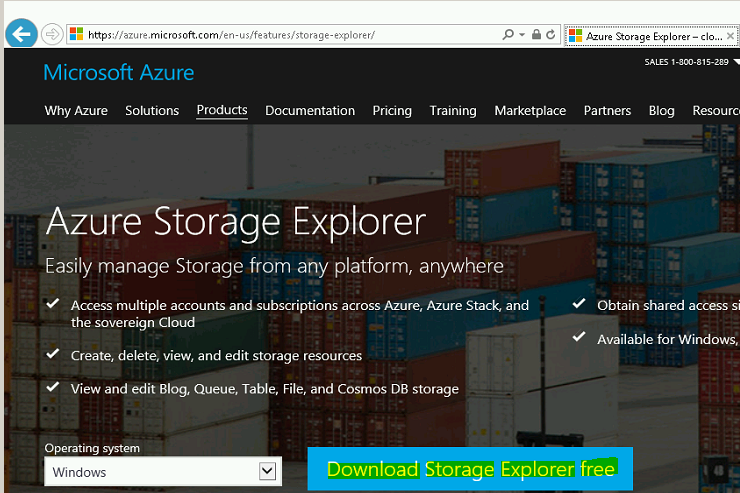Click 'Obtain shared access' bullet text

(668, 306)
